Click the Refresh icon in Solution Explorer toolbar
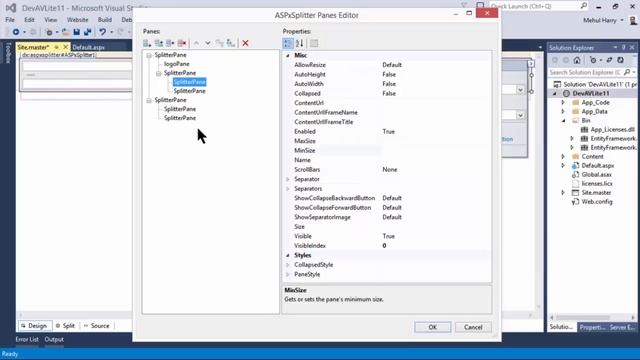This screenshot has height=360, width=640. click(x=620, y=60)
